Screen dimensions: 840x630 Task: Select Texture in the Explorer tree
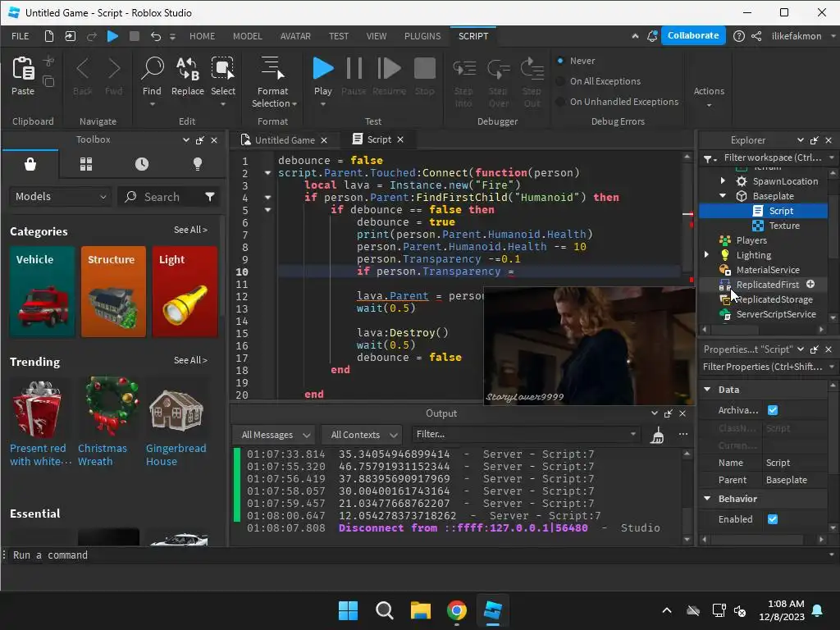click(784, 226)
